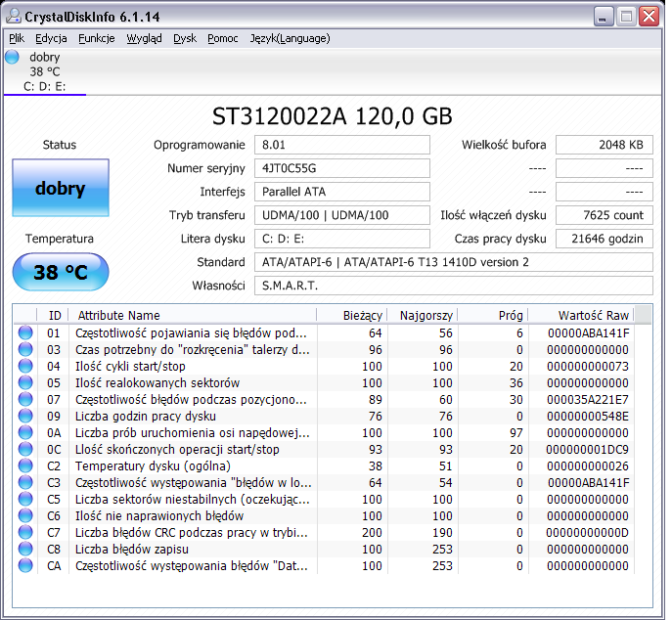Click raw value 00000000000D
This screenshot has height=620, width=672.
coord(587,533)
